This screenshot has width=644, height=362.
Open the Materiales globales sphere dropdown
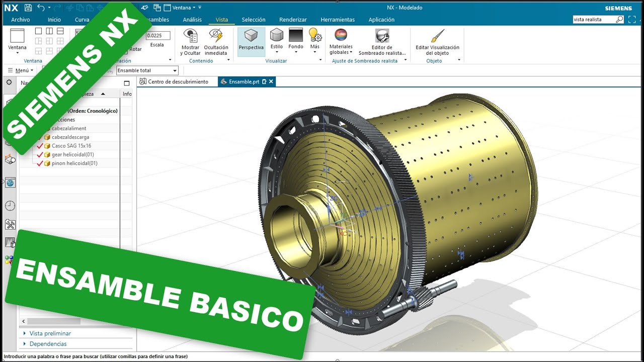(x=341, y=41)
